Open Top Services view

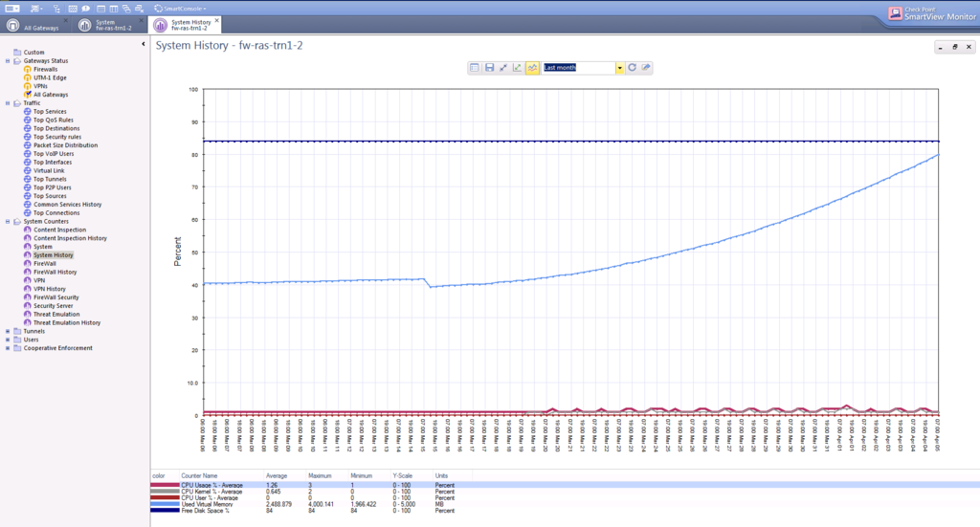50,112
